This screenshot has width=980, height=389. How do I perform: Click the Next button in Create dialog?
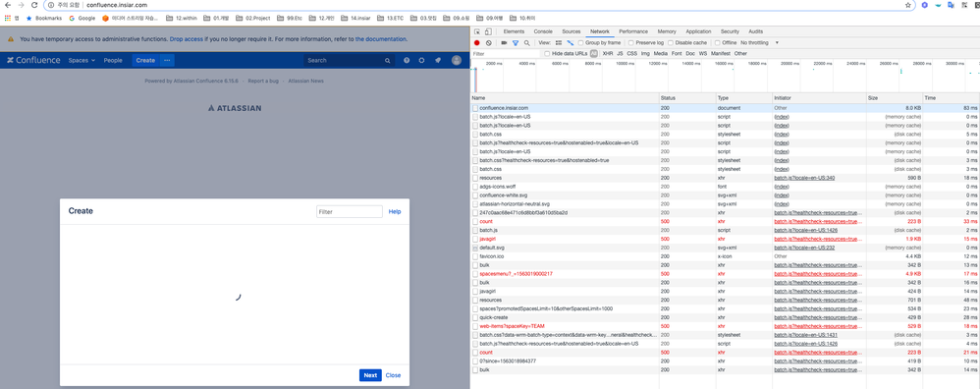pyautogui.click(x=370, y=375)
